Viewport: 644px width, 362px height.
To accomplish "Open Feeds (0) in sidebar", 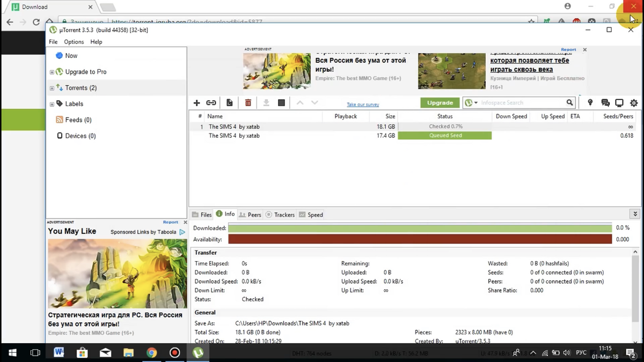I will pyautogui.click(x=78, y=120).
